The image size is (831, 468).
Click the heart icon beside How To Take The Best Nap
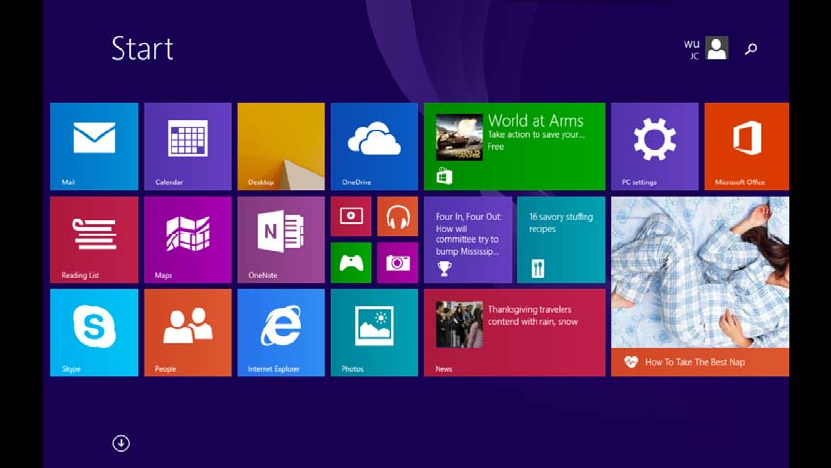(630, 362)
